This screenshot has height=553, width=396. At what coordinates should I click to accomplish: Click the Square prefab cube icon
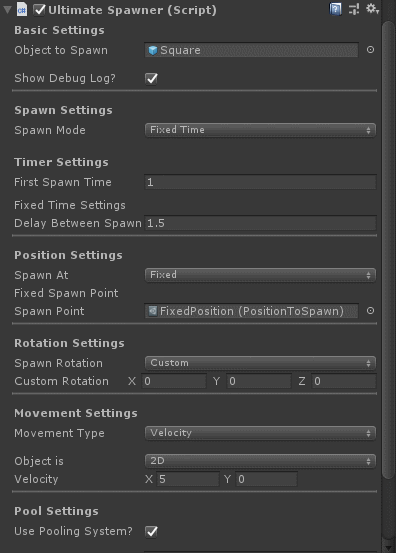click(x=153, y=50)
